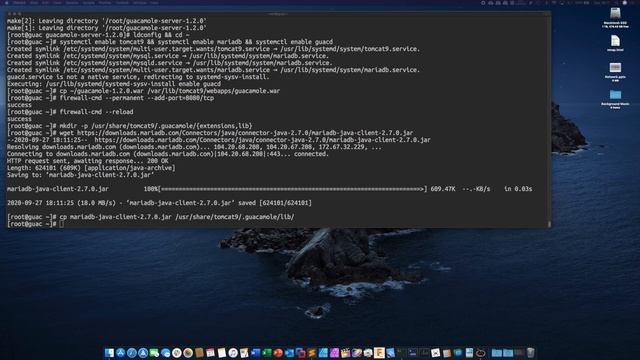Open the Apple menu
Image resolution: width=640 pixels, height=360 pixels.
tap(6, 2)
